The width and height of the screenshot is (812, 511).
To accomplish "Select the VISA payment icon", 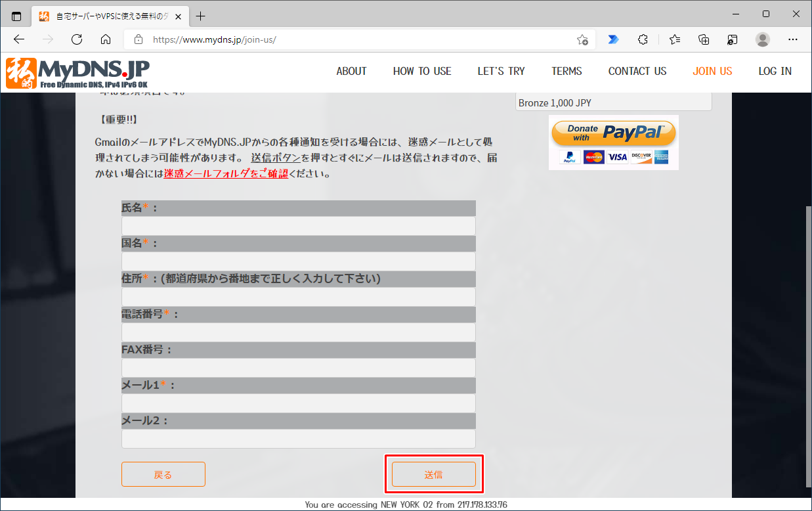I will (618, 157).
